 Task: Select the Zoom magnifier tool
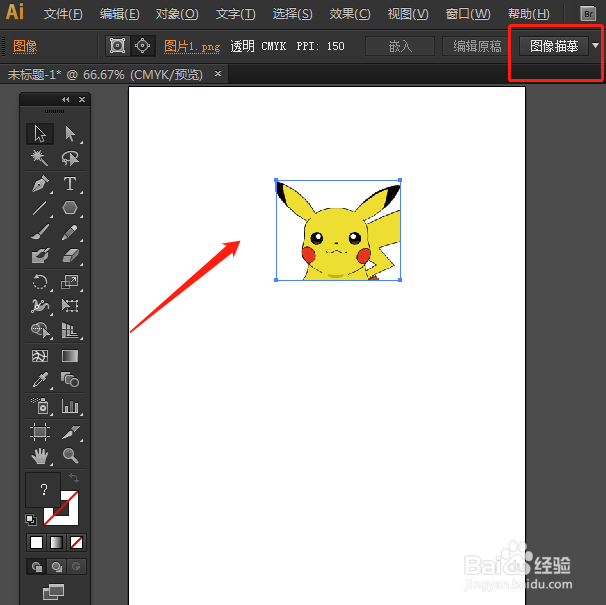[x=70, y=456]
